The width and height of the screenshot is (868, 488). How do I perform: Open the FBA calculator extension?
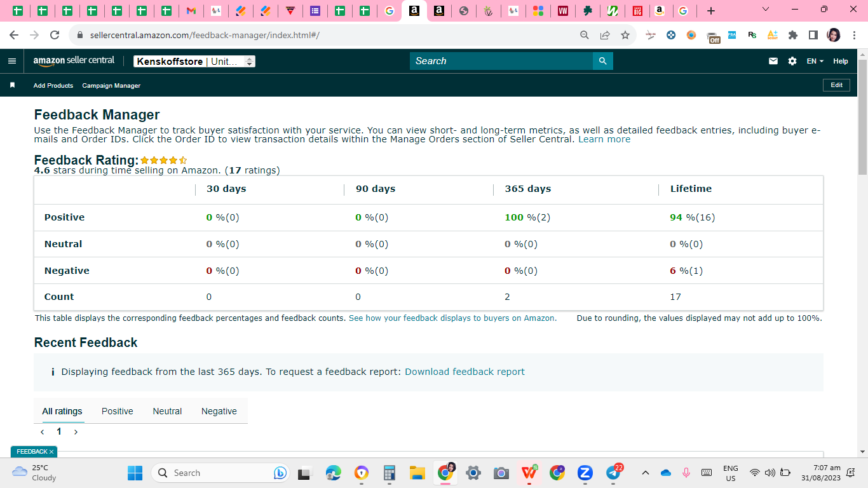pos(732,35)
